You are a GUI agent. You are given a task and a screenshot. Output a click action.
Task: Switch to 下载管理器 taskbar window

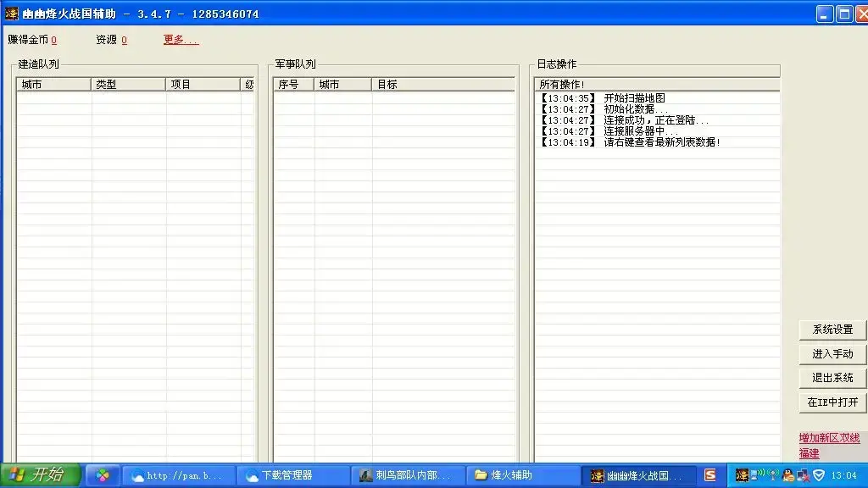292,475
